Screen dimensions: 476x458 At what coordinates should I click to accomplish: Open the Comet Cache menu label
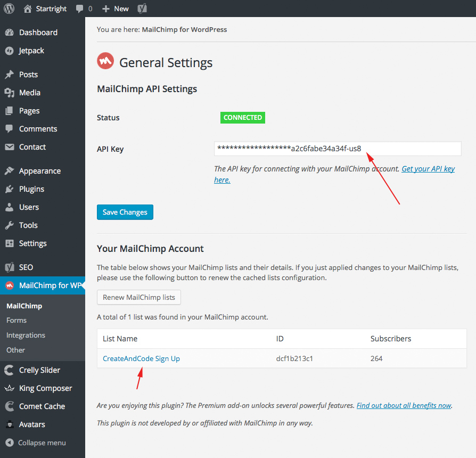[x=42, y=406]
